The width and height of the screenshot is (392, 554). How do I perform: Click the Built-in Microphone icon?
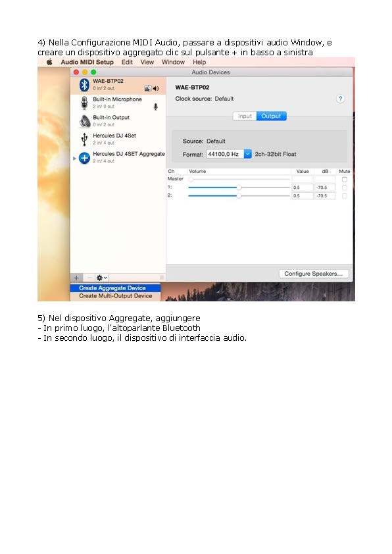[x=84, y=103]
